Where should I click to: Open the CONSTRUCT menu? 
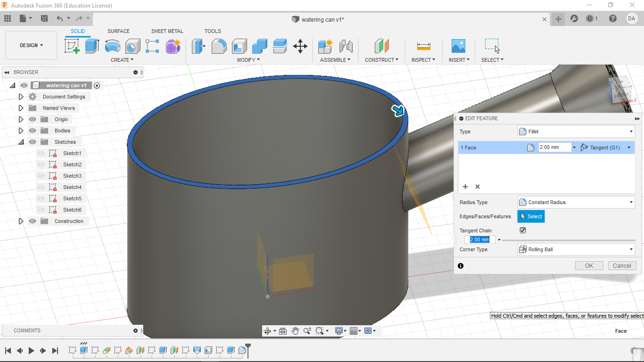pyautogui.click(x=381, y=60)
